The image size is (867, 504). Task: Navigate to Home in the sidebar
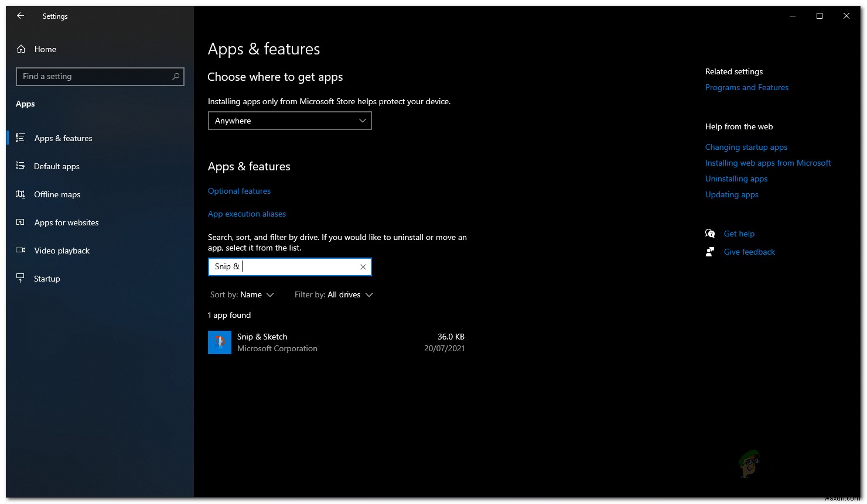point(45,49)
